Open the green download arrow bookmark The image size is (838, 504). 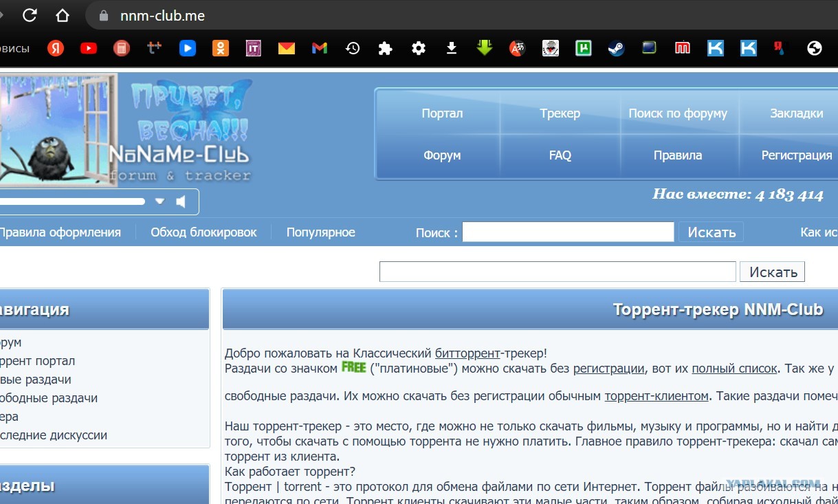pos(485,48)
